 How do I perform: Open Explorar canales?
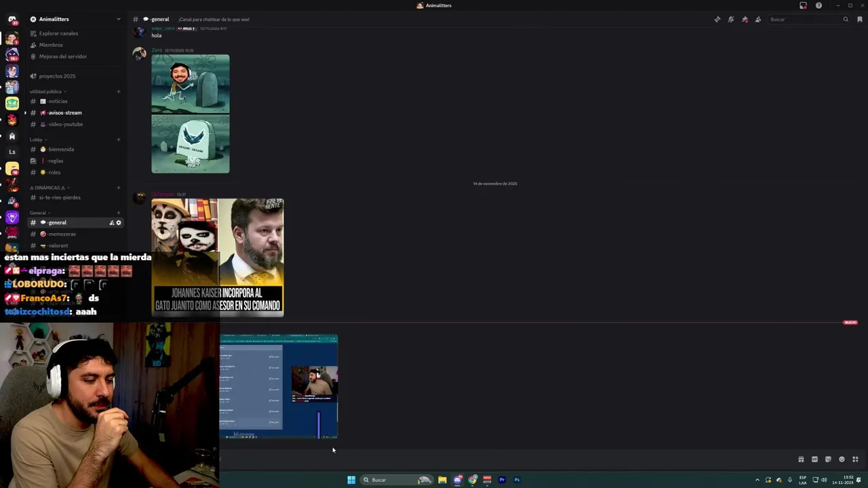point(58,33)
